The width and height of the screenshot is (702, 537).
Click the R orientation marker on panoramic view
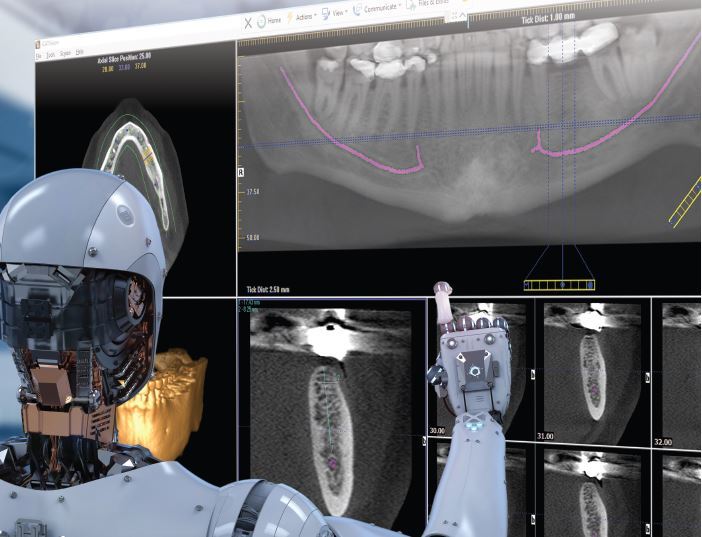point(241,172)
